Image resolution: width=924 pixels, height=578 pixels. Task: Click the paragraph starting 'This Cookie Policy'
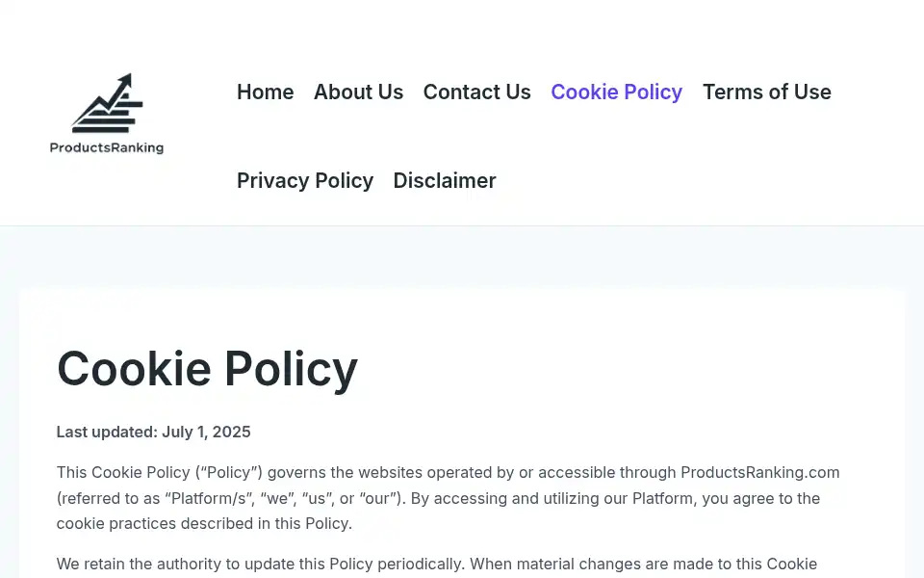point(448,498)
